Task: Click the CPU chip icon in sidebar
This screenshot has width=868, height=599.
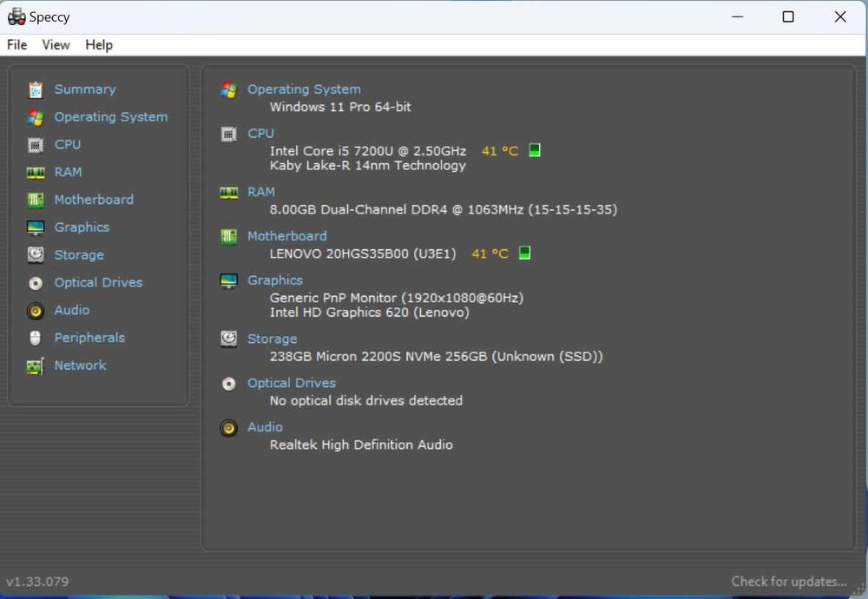Action: click(36, 145)
